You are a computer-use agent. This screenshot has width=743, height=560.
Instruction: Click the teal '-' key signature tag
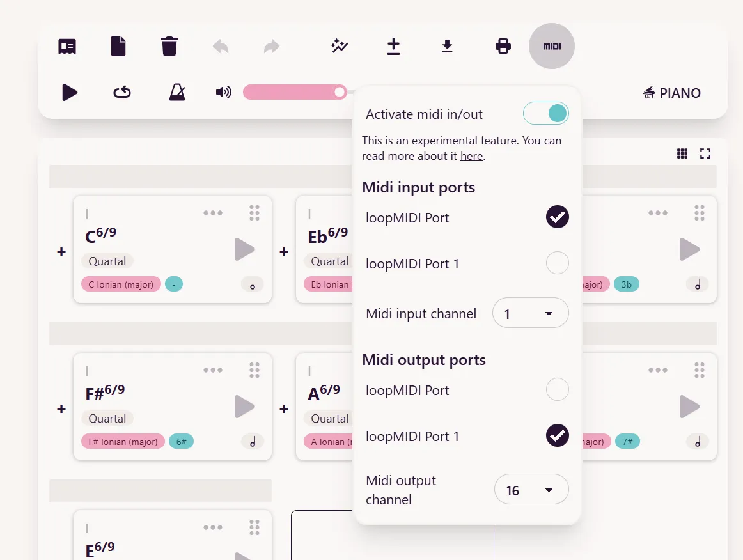click(x=174, y=284)
